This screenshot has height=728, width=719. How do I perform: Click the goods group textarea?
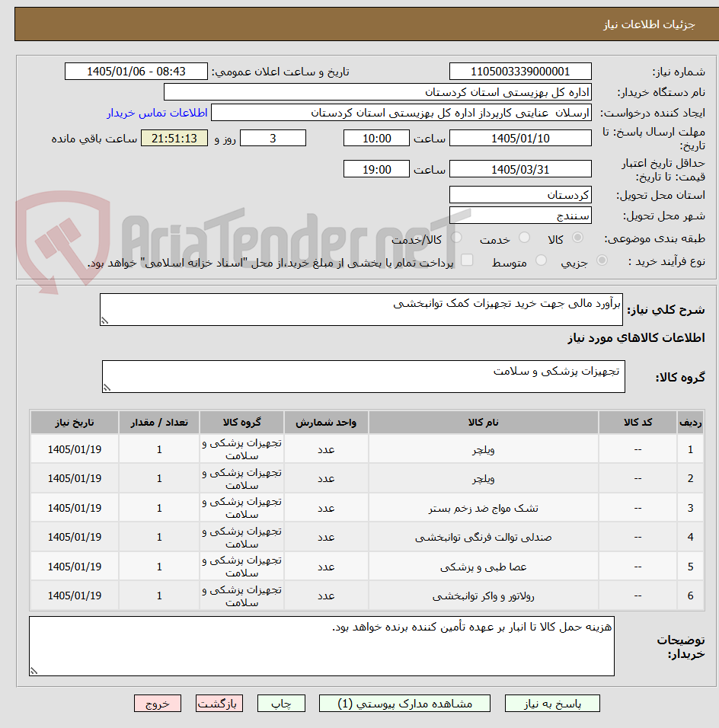[x=363, y=376]
